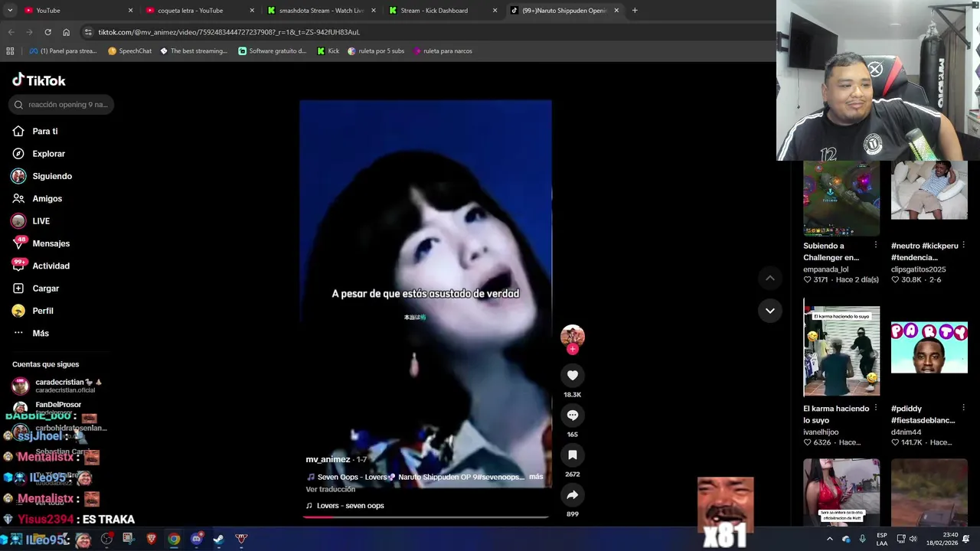
Task: Open Mensajes inbox
Action: coord(41,243)
